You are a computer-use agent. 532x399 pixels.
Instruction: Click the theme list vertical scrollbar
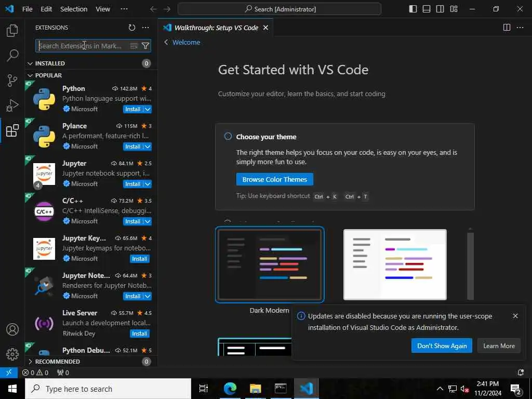[x=470, y=265]
